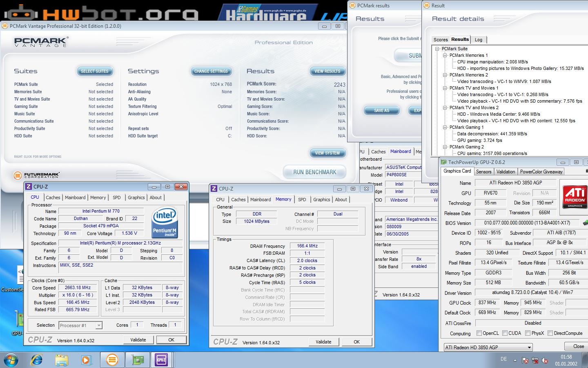Switch to PCMark Vantage orange taskbar icon
This screenshot has width=588, height=368.
point(112,360)
